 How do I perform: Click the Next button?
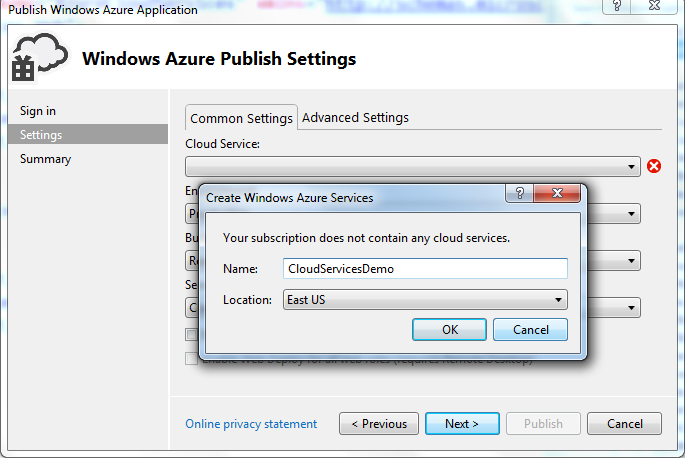click(x=462, y=423)
